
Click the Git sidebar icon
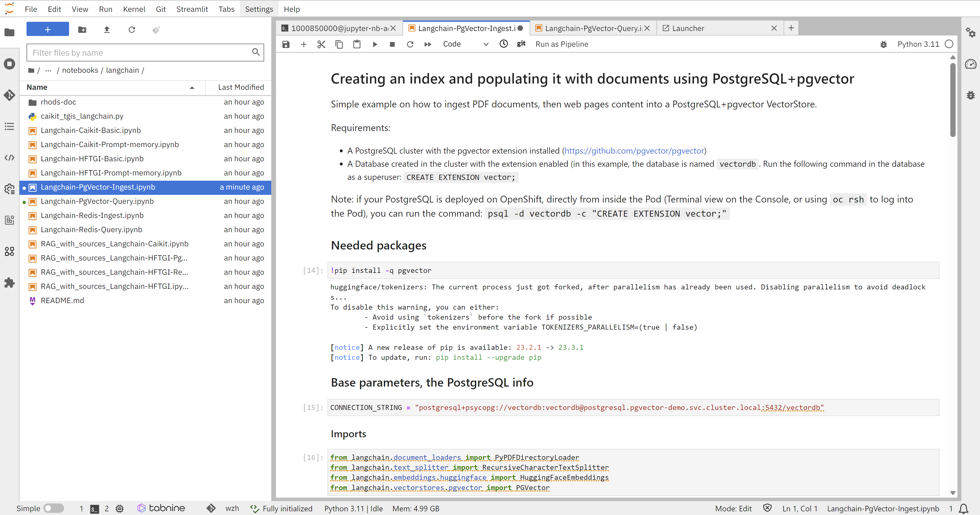pyautogui.click(x=9, y=95)
